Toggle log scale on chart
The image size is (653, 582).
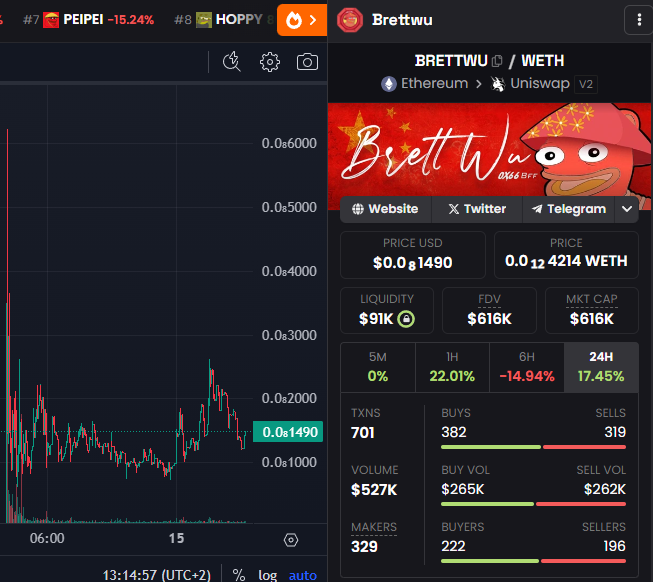[267, 575]
